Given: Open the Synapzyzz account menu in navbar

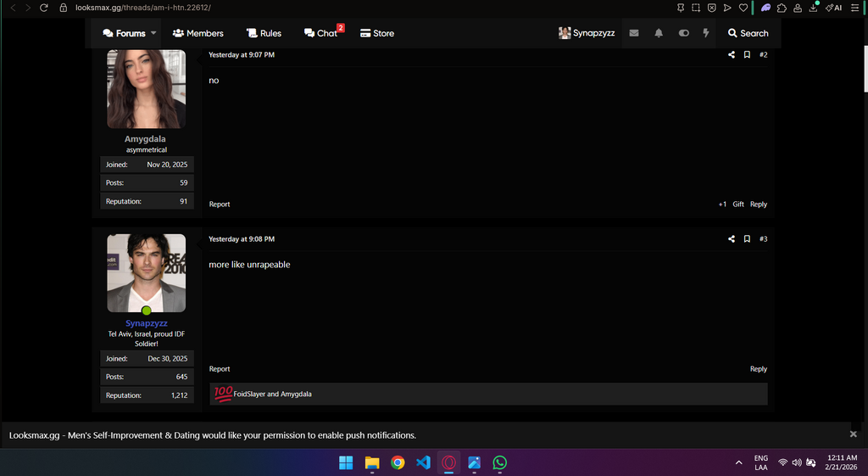Looking at the screenshot, I should tap(587, 33).
